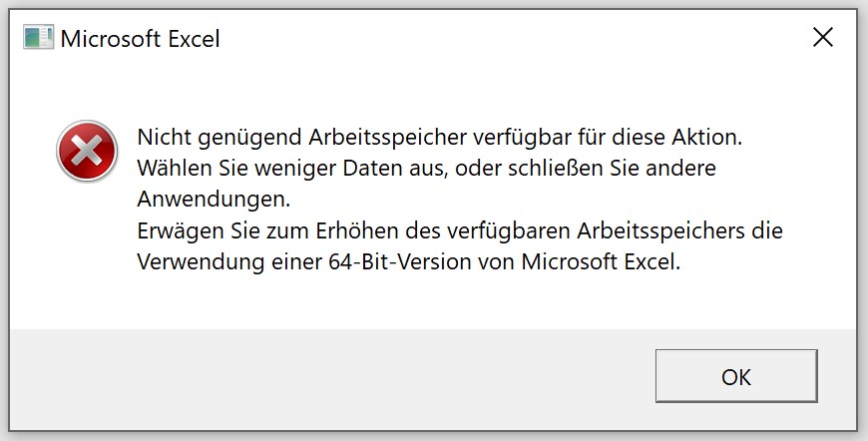Click the word "Erhöhen" in the message
The height and width of the screenshot is (441, 868).
357,230
